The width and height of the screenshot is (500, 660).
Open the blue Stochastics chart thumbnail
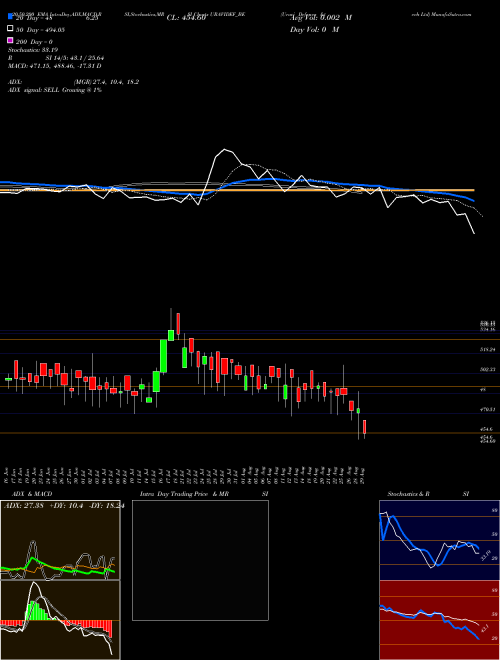(439, 540)
